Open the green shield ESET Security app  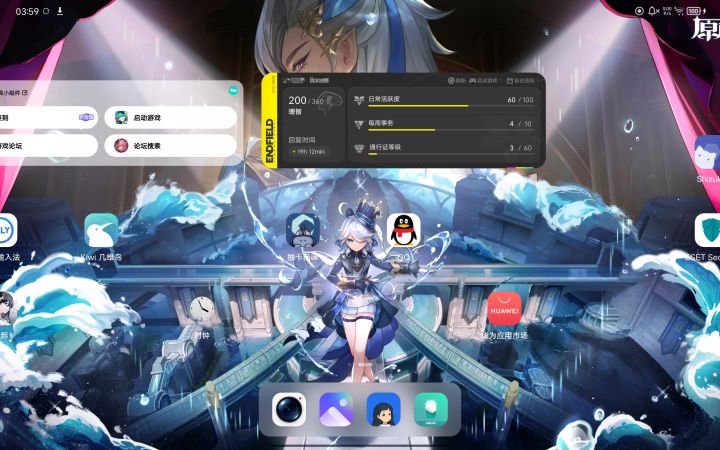click(x=707, y=230)
